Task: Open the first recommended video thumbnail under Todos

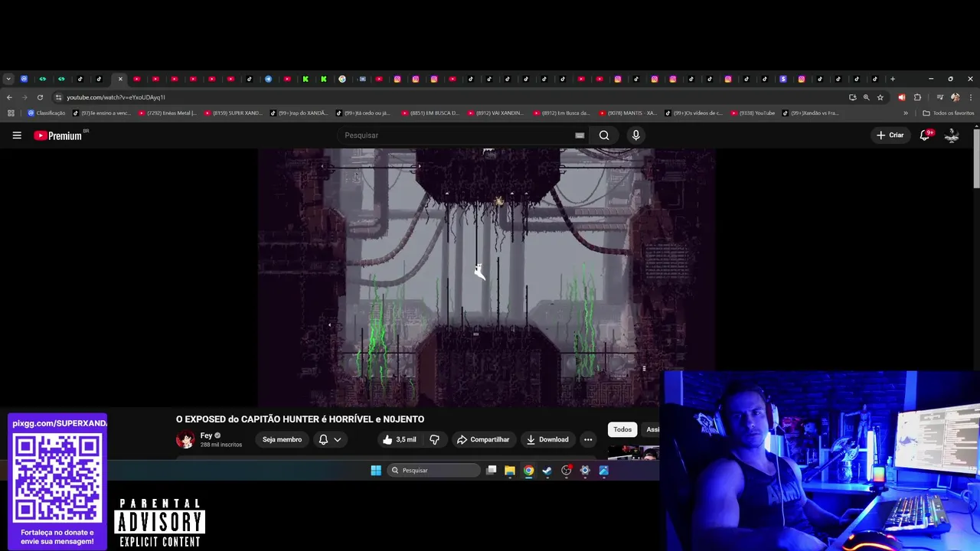Action: 633,453
